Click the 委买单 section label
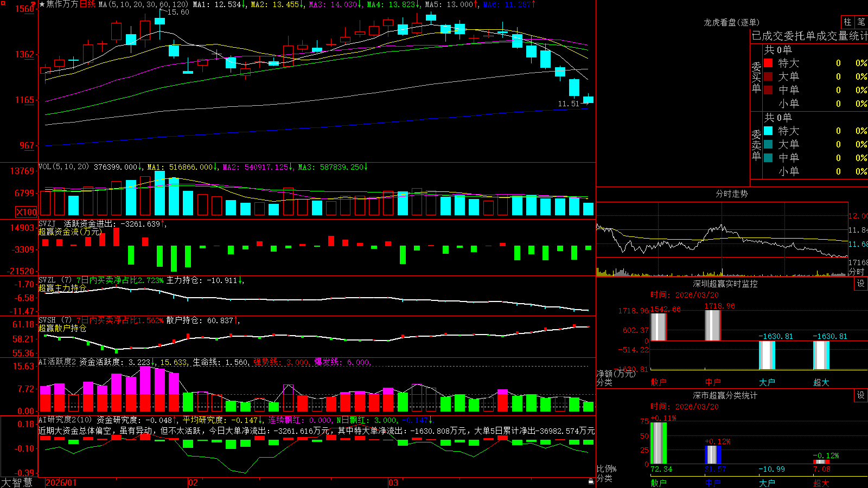This screenshot has width=868, height=488. click(756, 77)
